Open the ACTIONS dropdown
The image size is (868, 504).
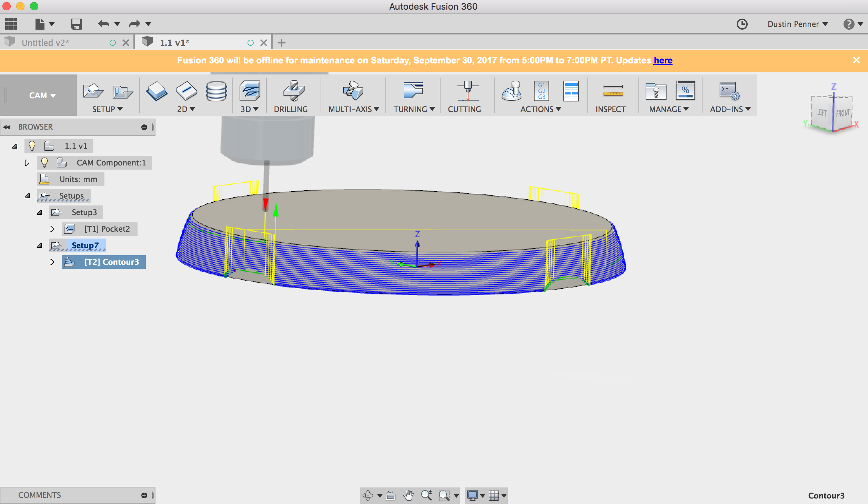541,109
